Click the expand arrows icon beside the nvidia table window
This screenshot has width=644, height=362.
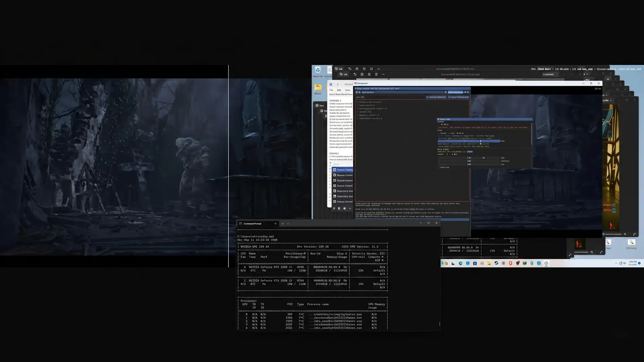pos(570,255)
